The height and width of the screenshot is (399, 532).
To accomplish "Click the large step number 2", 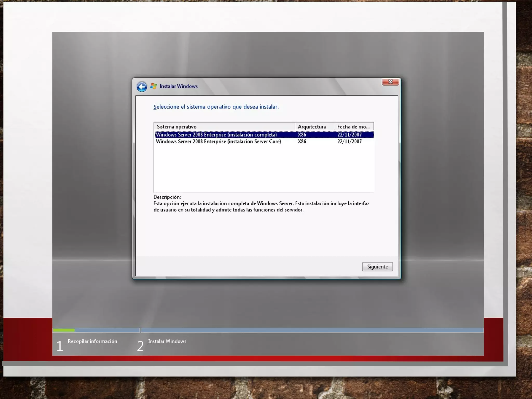I will (140, 346).
